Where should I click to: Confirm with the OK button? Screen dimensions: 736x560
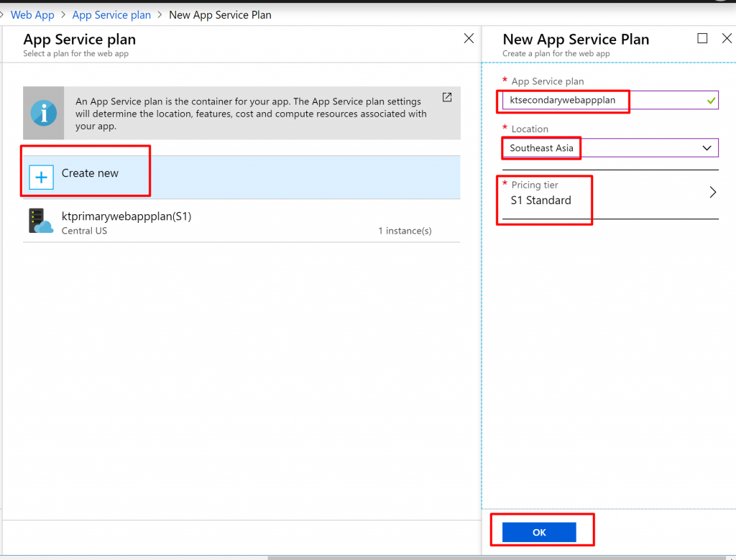[x=539, y=532]
